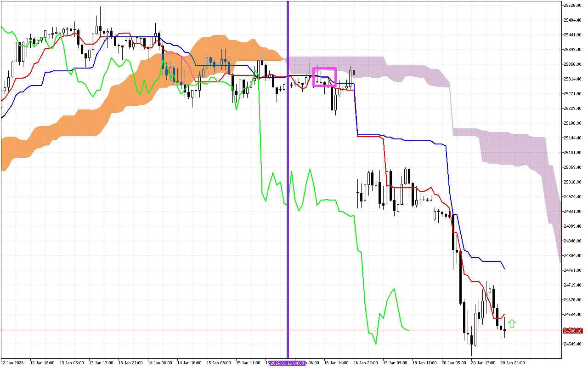Click the 20 Jan 21:00 time axis label
This screenshot has width=588, height=368.
pos(514,363)
